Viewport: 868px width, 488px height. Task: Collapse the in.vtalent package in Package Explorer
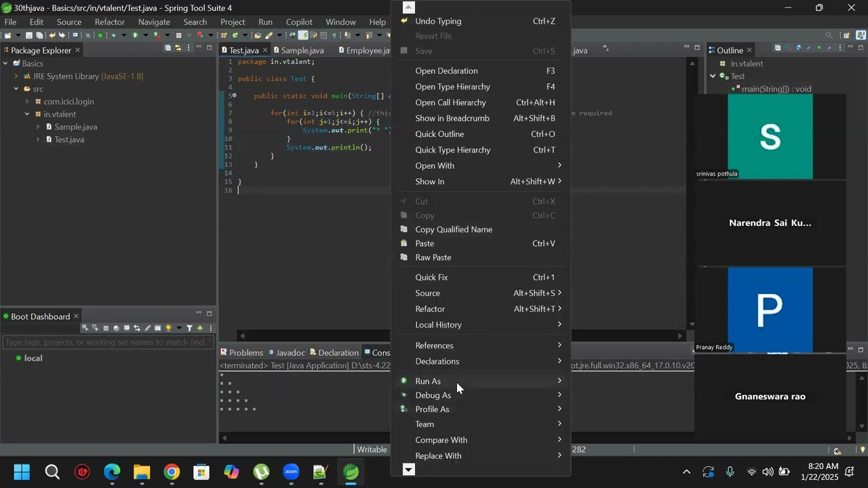pos(27,115)
